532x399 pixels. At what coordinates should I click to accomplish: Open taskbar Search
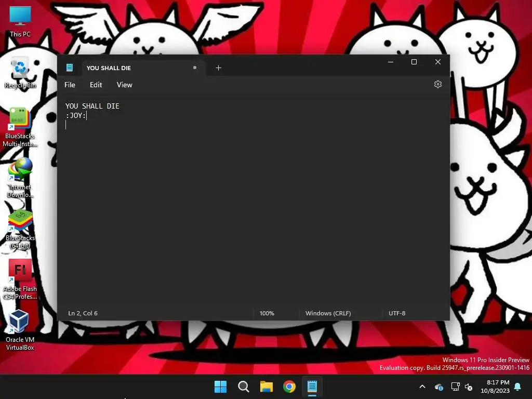[x=244, y=387]
